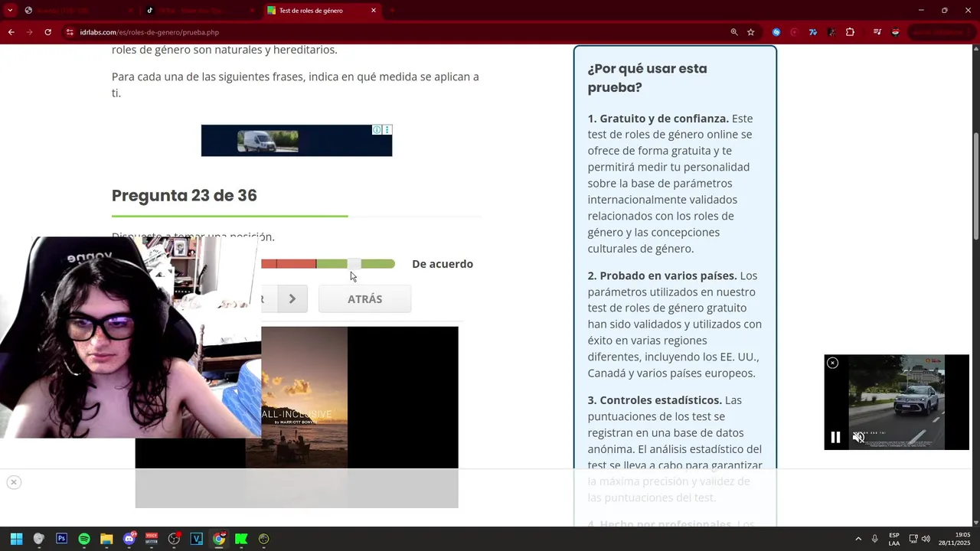
Task: Open the green Kick app in taskbar
Action: [241, 539]
